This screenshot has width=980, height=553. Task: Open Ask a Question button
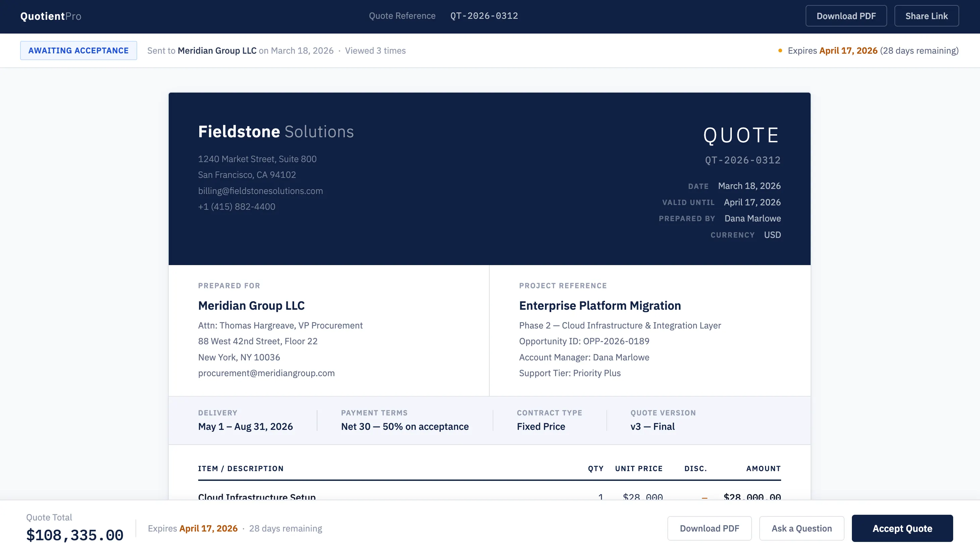(802, 528)
